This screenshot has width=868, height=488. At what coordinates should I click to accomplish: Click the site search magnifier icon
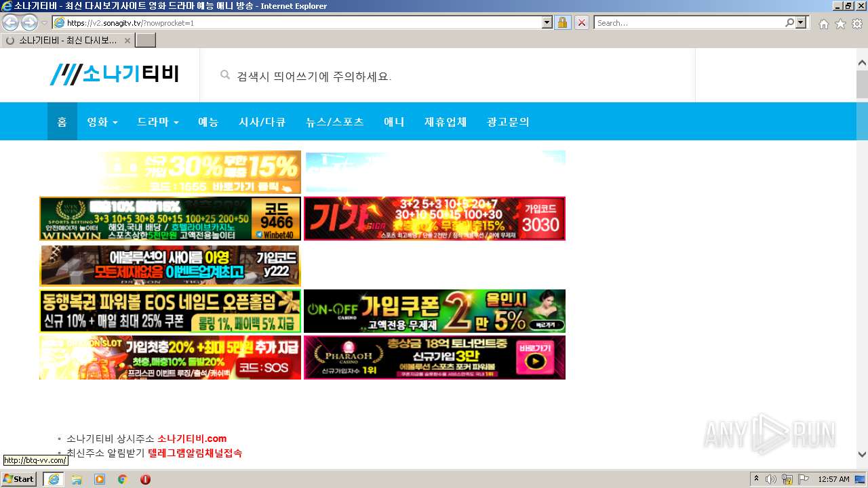pos(225,75)
